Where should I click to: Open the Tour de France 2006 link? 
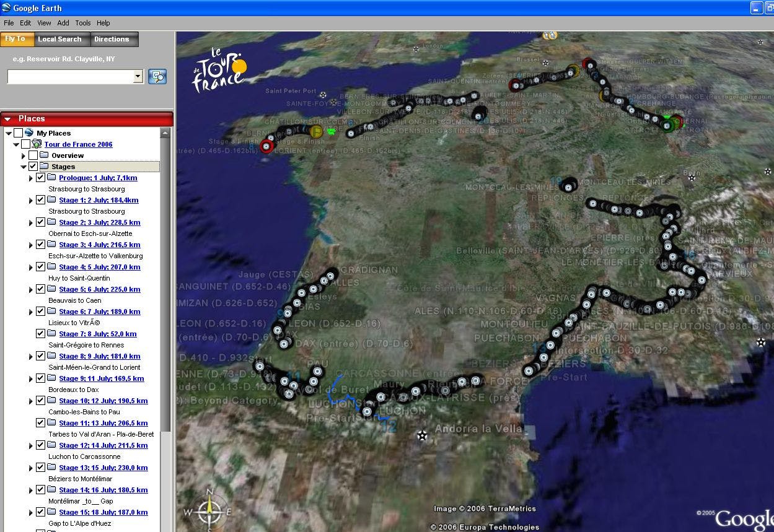(78, 144)
